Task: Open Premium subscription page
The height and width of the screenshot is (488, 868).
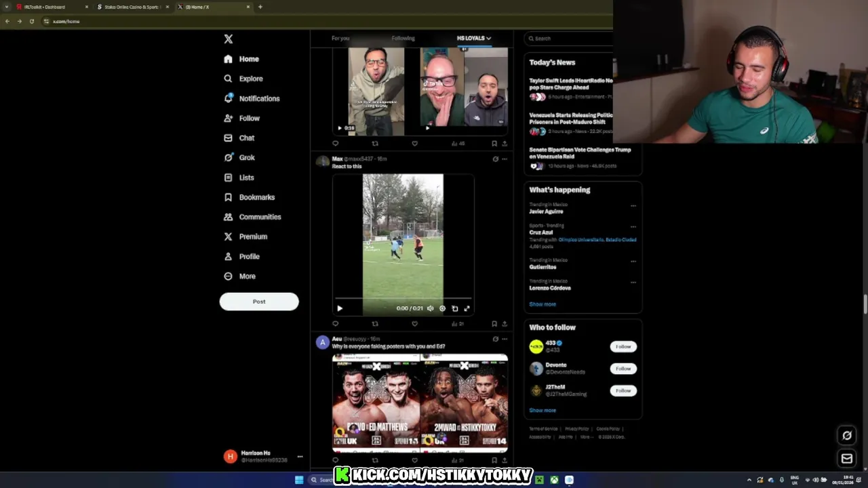Action: [245, 237]
